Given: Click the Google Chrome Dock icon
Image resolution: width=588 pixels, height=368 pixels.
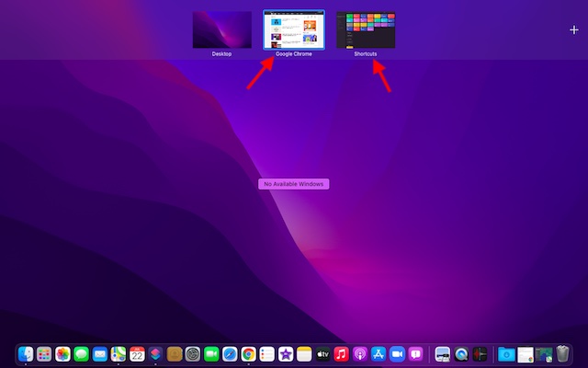Looking at the screenshot, I should (x=248, y=353).
